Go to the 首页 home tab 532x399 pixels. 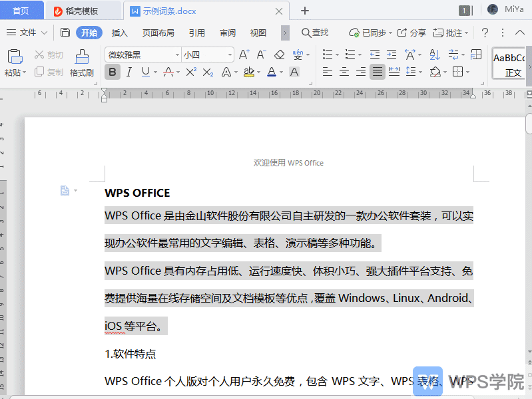pyautogui.click(x=21, y=11)
